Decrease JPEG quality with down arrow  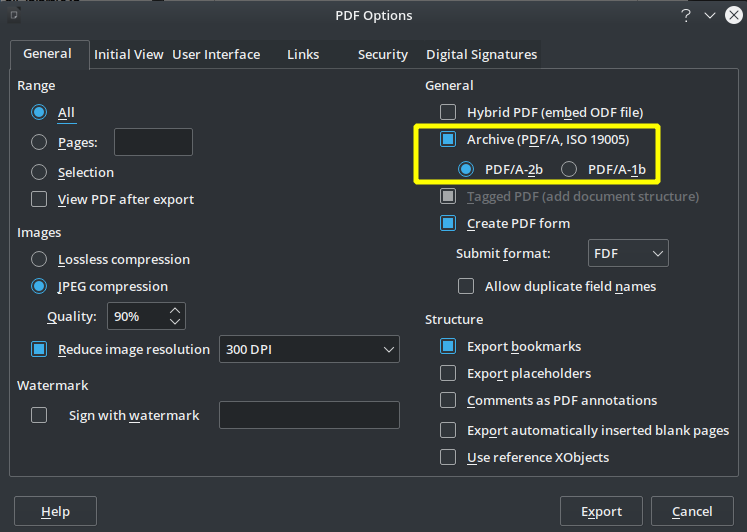176,322
